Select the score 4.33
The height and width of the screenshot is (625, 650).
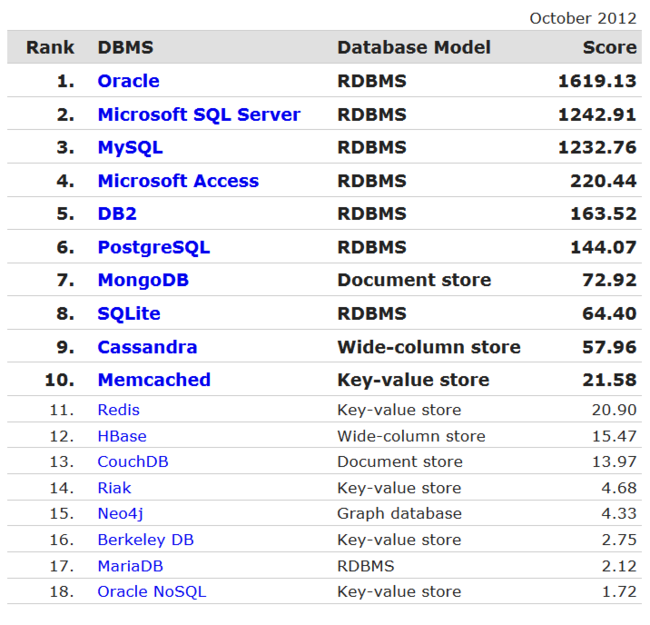(x=619, y=514)
